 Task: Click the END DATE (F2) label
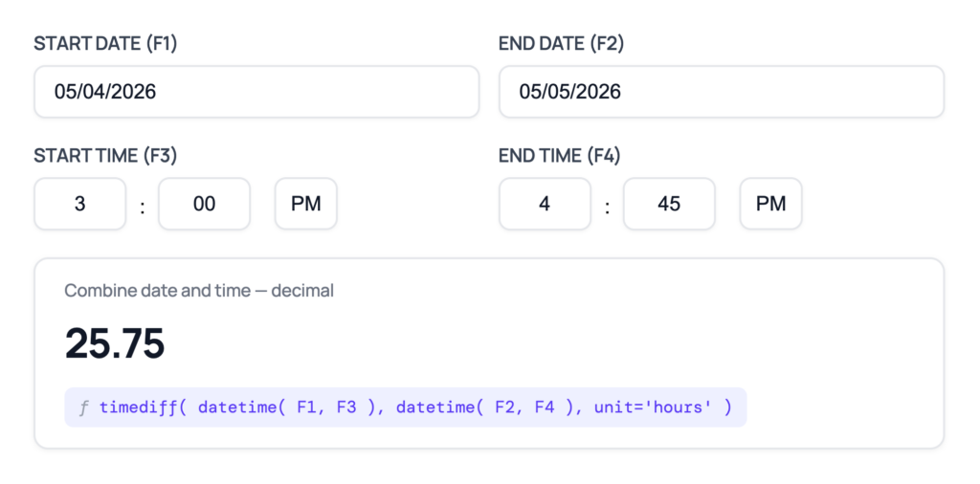[561, 43]
